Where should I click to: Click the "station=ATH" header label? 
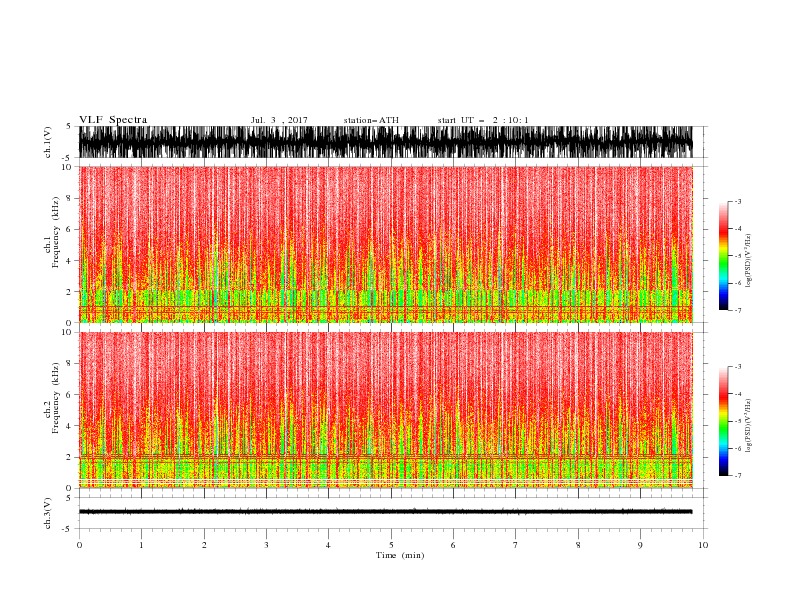[371, 120]
